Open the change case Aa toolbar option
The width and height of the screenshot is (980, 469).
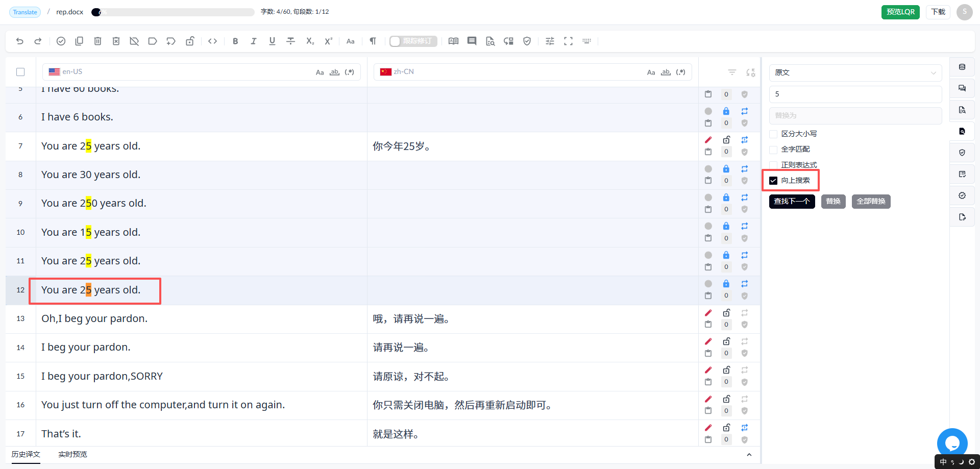[350, 41]
